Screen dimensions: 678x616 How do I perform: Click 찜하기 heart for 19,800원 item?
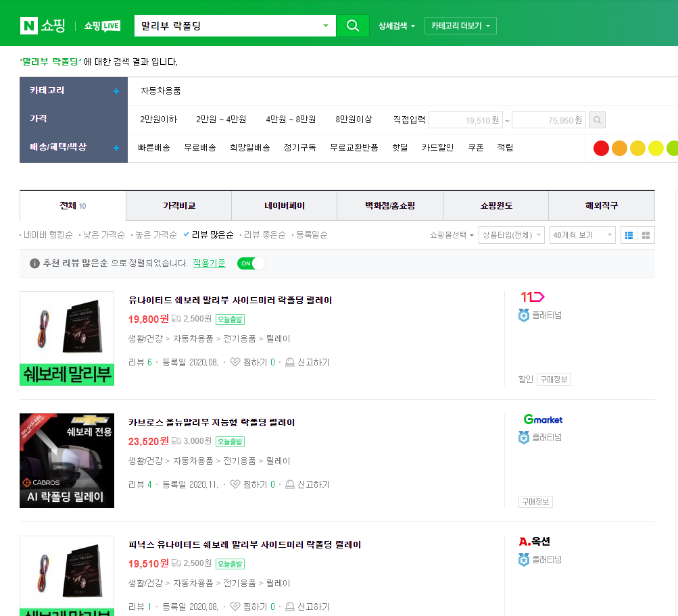coord(235,362)
